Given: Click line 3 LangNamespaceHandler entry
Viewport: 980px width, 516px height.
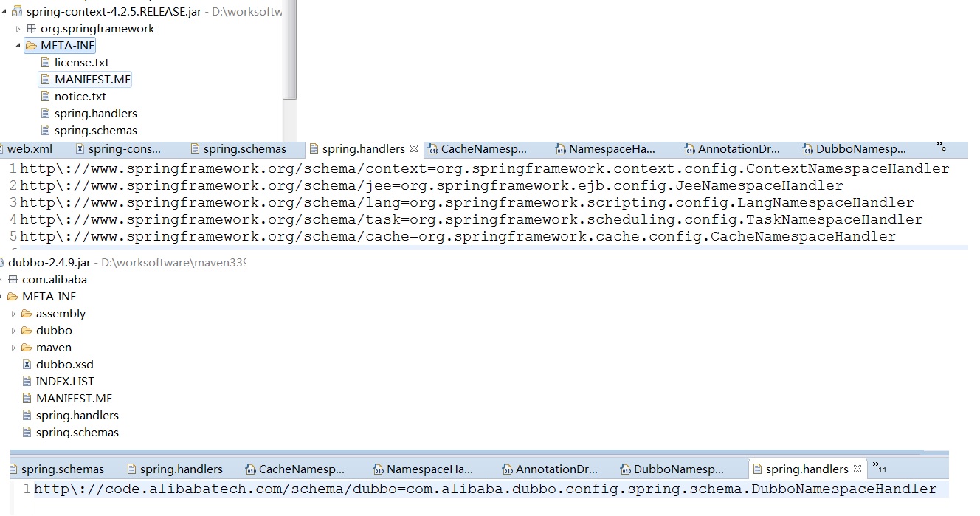Looking at the screenshot, I should 466,202.
